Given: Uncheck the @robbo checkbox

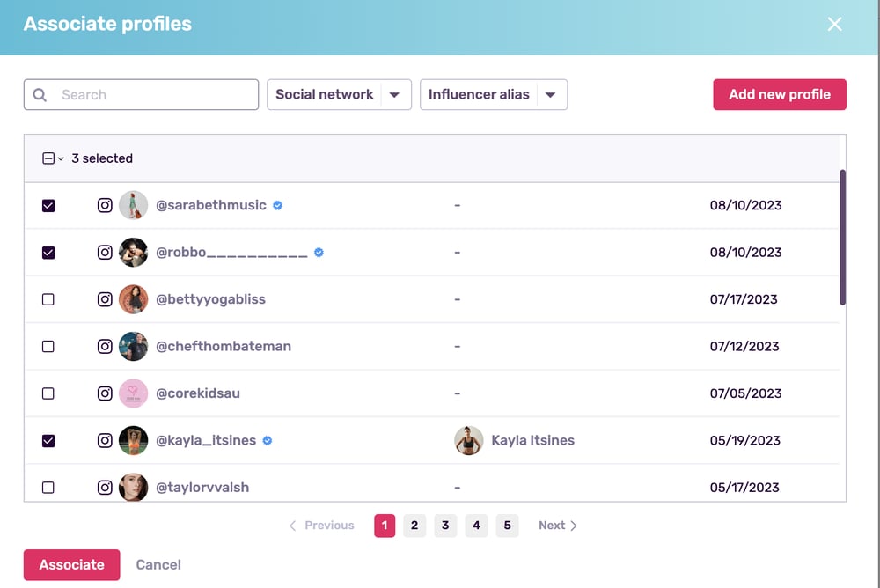Looking at the screenshot, I should tap(48, 253).
